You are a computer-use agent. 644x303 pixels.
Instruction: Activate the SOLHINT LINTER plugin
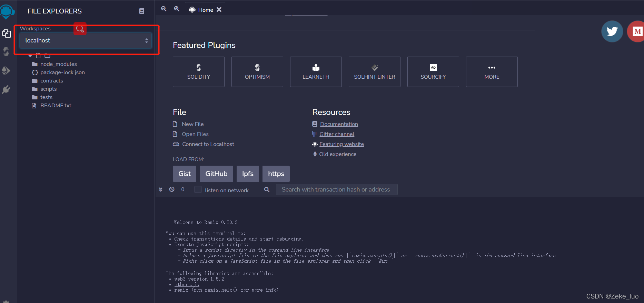[x=375, y=72]
